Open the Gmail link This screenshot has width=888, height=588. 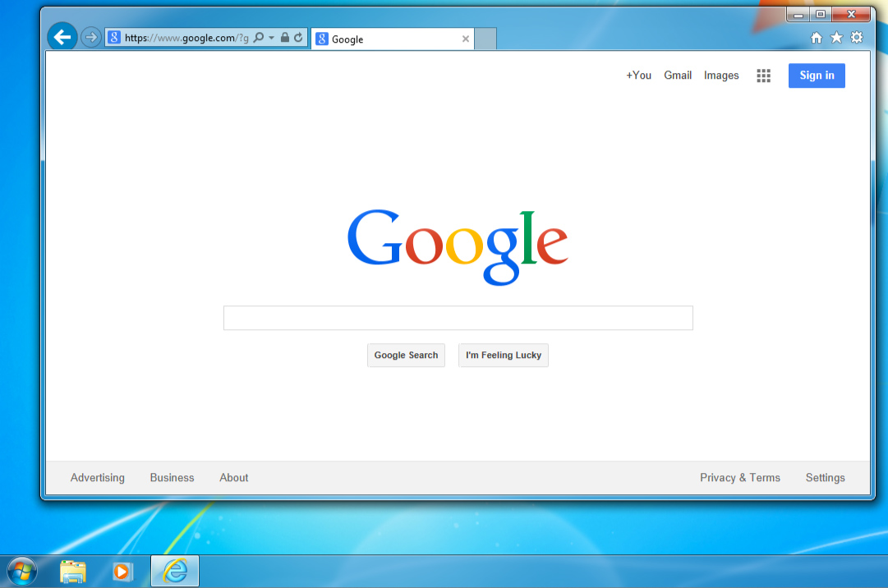678,76
